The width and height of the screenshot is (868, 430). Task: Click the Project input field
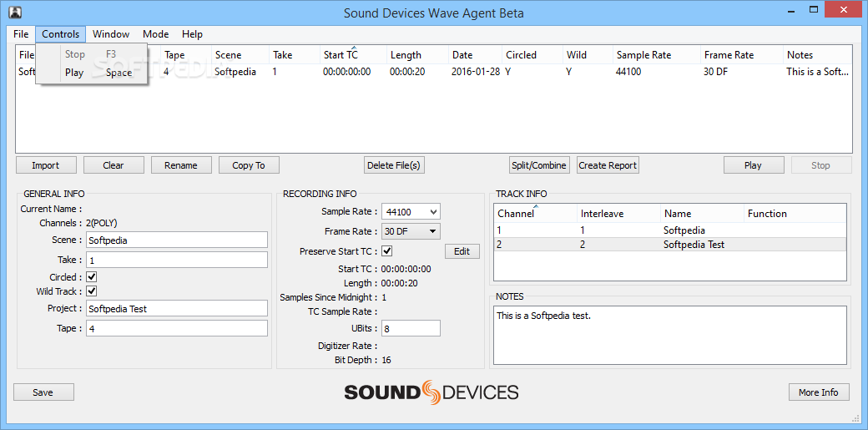(177, 309)
